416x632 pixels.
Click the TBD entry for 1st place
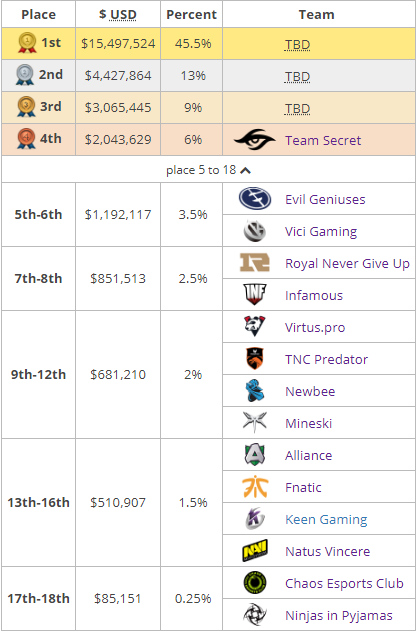click(x=297, y=44)
